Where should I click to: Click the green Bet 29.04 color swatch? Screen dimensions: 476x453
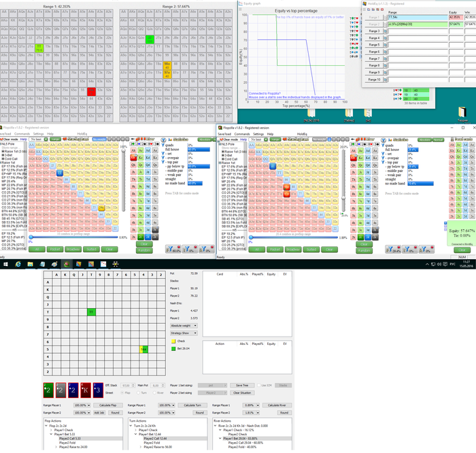(173, 349)
